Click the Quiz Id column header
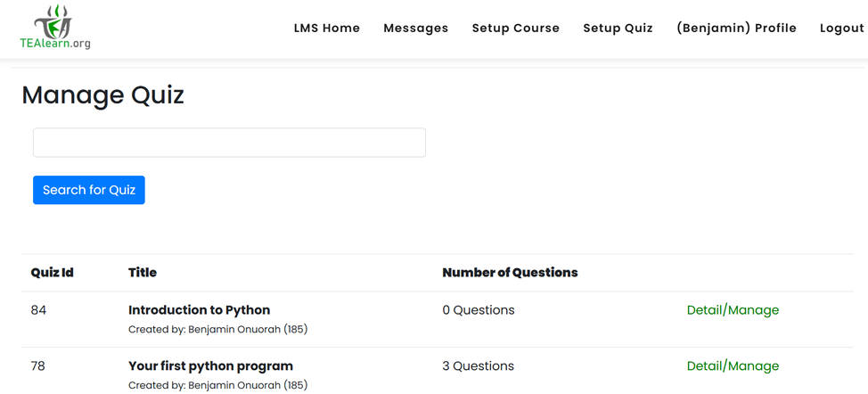 coord(53,273)
